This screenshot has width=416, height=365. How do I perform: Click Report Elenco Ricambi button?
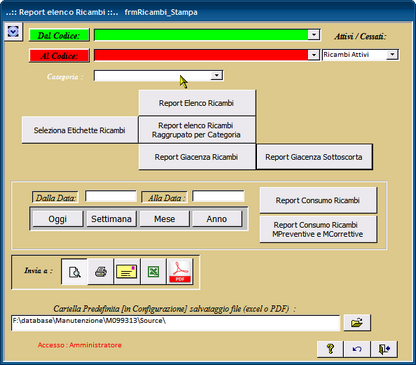(197, 103)
